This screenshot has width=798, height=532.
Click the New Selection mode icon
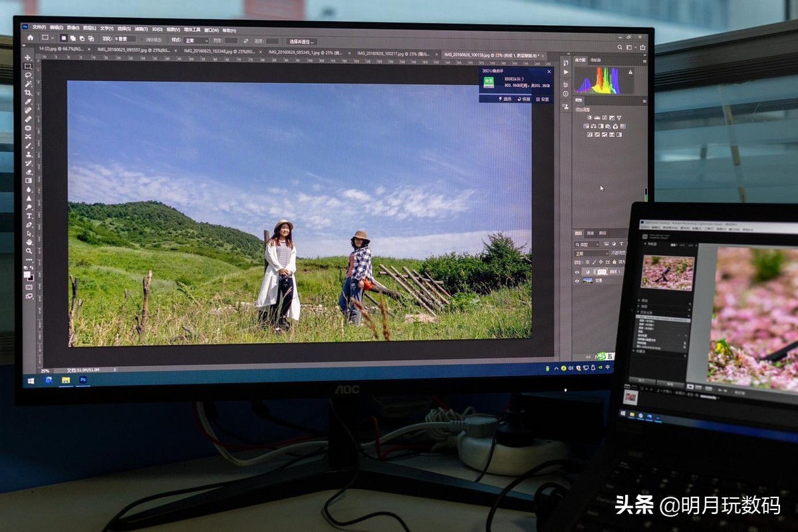pos(64,39)
